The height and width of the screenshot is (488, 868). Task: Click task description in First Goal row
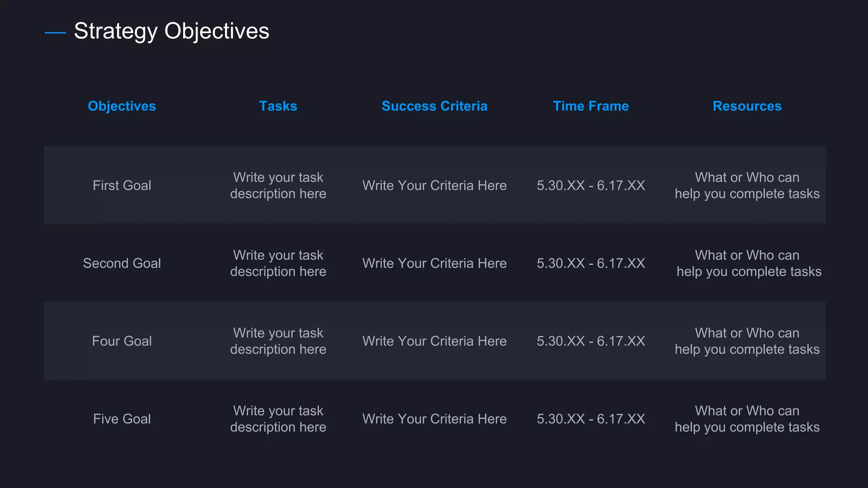[x=278, y=185]
